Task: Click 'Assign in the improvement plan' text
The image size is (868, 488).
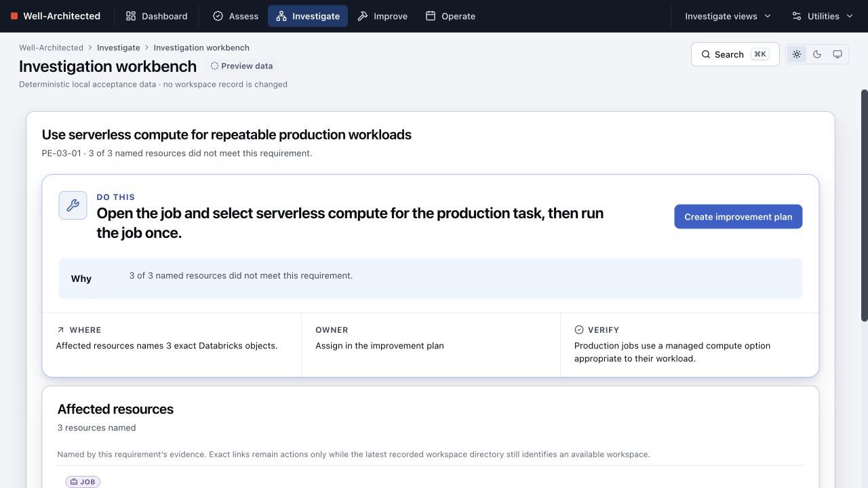Action: click(x=380, y=346)
